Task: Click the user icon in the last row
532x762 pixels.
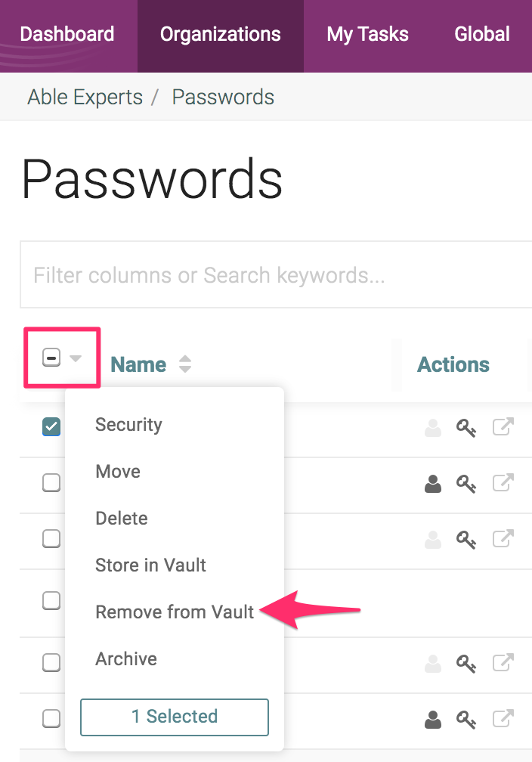Action: [432, 720]
